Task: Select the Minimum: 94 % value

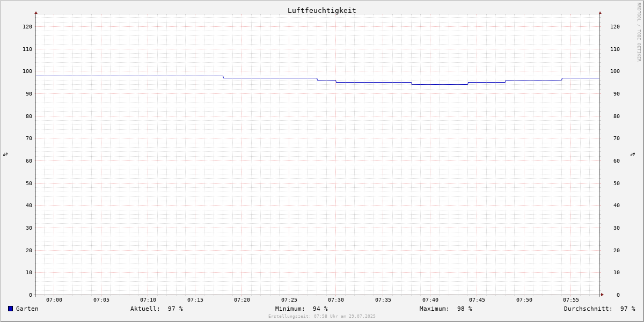Action: pyautogui.click(x=302, y=309)
